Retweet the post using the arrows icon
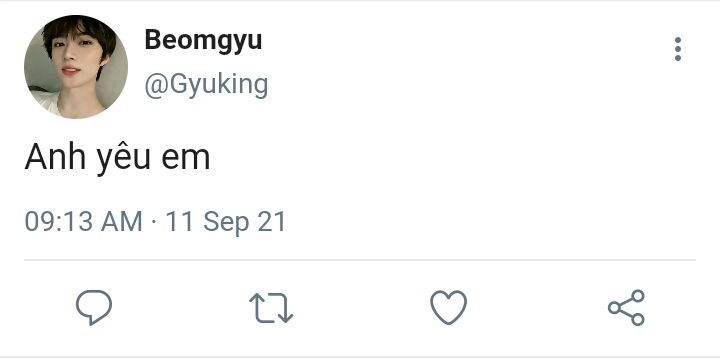 [x=271, y=308]
